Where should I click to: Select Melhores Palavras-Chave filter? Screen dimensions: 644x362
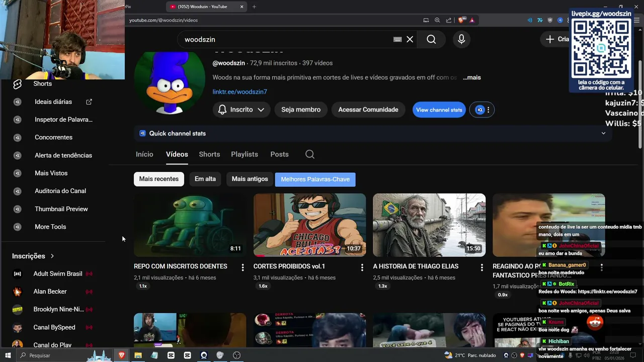click(x=315, y=179)
